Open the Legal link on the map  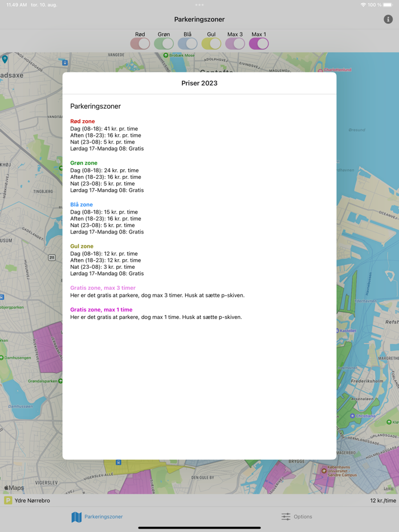[389, 489]
